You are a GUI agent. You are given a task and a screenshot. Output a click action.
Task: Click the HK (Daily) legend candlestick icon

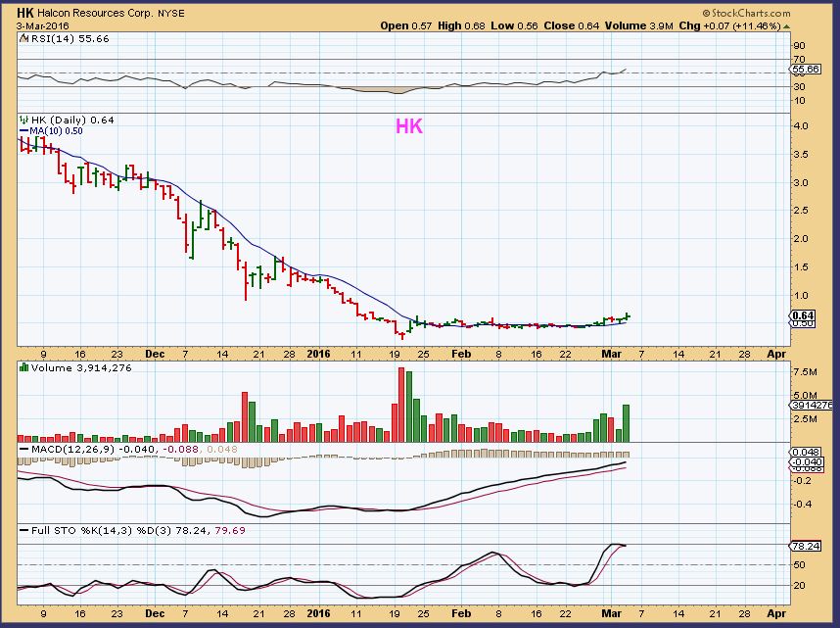24,121
